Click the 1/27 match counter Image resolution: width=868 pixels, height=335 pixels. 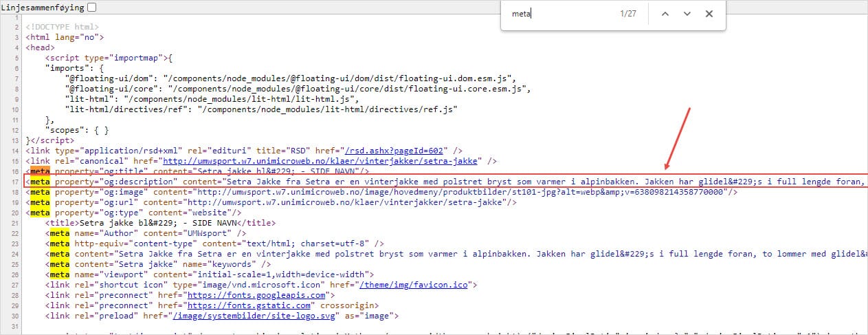click(627, 14)
